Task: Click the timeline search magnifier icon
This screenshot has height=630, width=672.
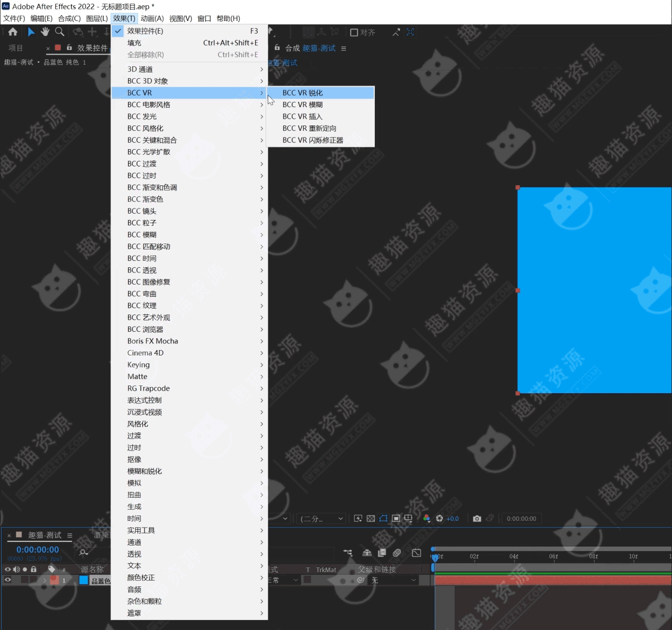Action: point(83,552)
